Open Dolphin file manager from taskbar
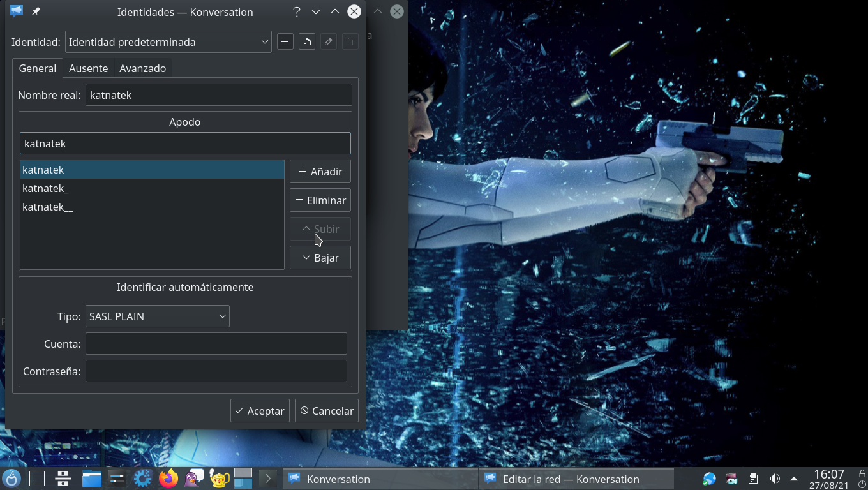 pyautogui.click(x=92, y=478)
